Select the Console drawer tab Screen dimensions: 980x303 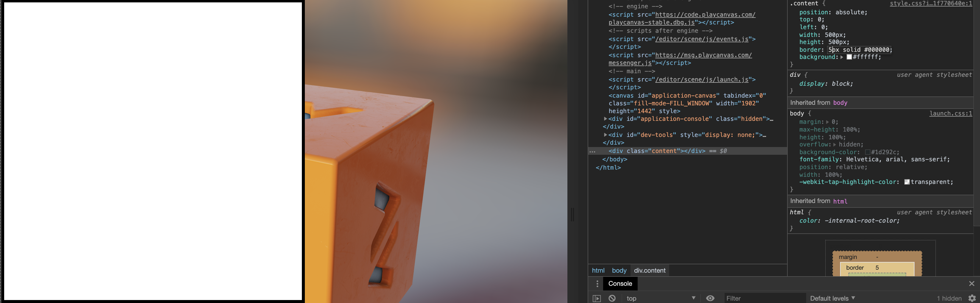(x=620, y=284)
